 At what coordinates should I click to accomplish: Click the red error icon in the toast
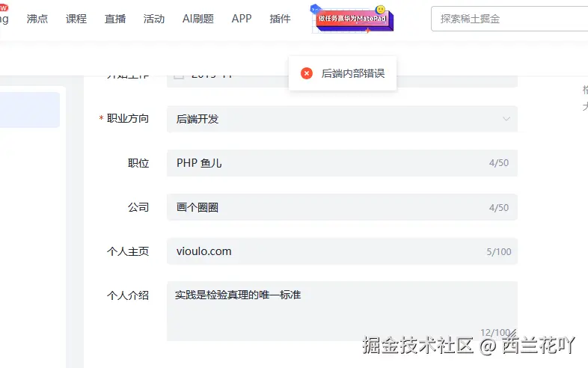click(x=307, y=73)
